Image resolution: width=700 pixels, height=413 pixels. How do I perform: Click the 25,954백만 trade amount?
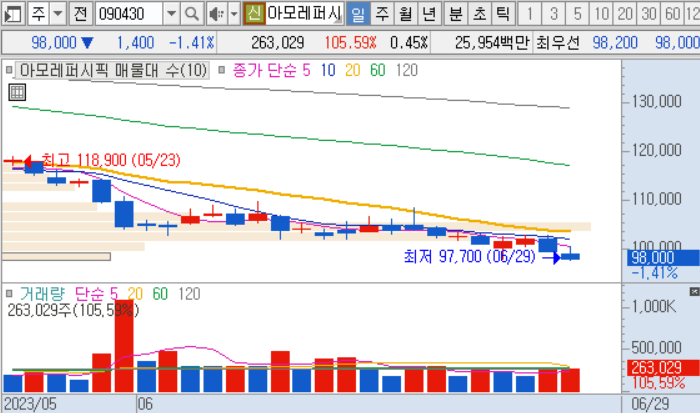(492, 43)
